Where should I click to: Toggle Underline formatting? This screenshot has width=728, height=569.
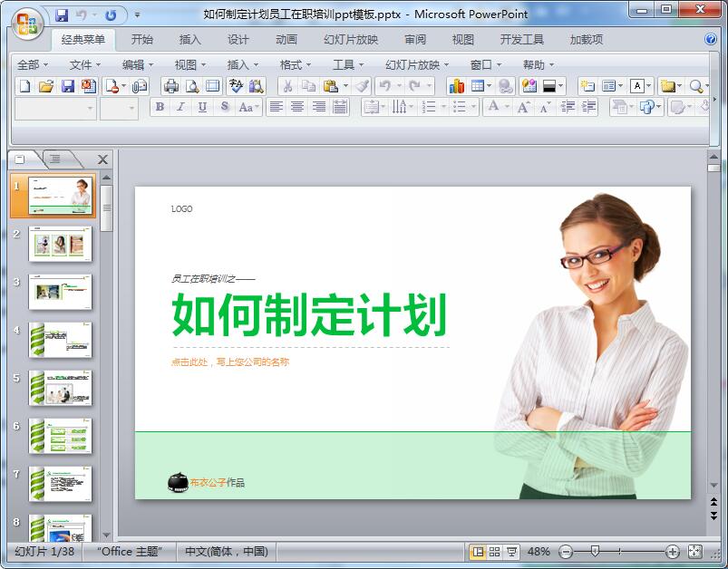[x=202, y=107]
